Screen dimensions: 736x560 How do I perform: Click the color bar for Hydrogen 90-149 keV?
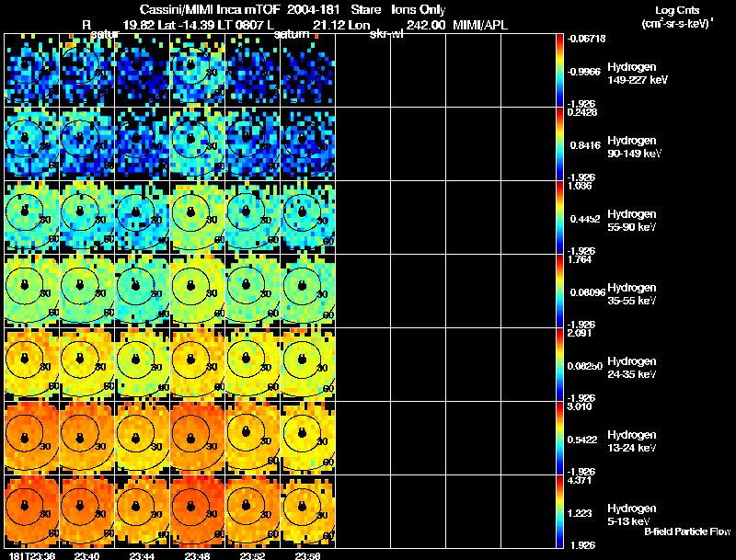point(559,144)
